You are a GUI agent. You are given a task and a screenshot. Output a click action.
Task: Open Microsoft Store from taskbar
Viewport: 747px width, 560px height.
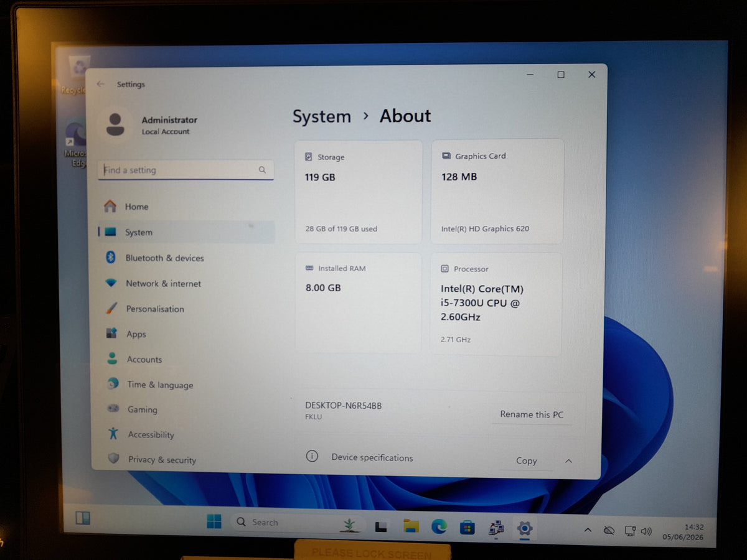(467, 528)
